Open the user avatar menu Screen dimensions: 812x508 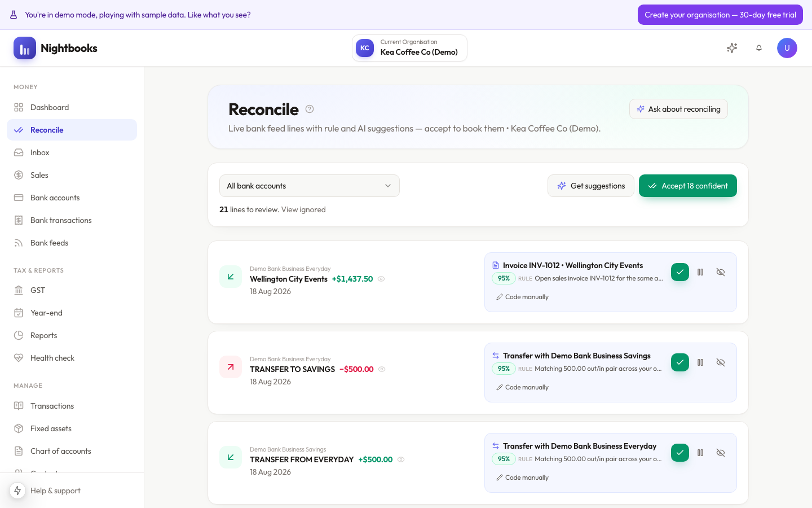pyautogui.click(x=787, y=48)
